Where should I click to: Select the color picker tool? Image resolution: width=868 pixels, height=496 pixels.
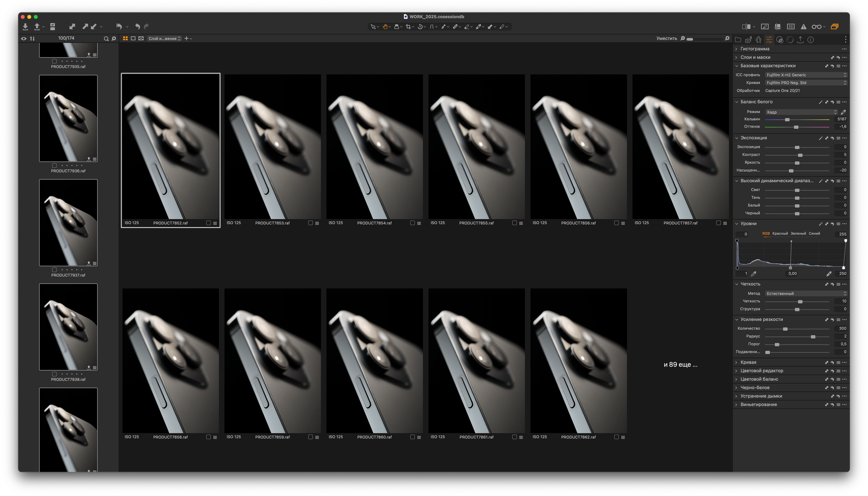[x=479, y=26]
